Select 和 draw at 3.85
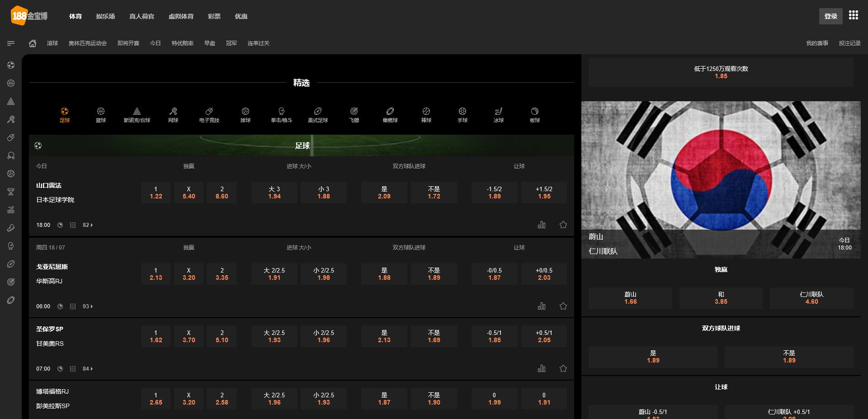The image size is (868, 419). tap(721, 298)
